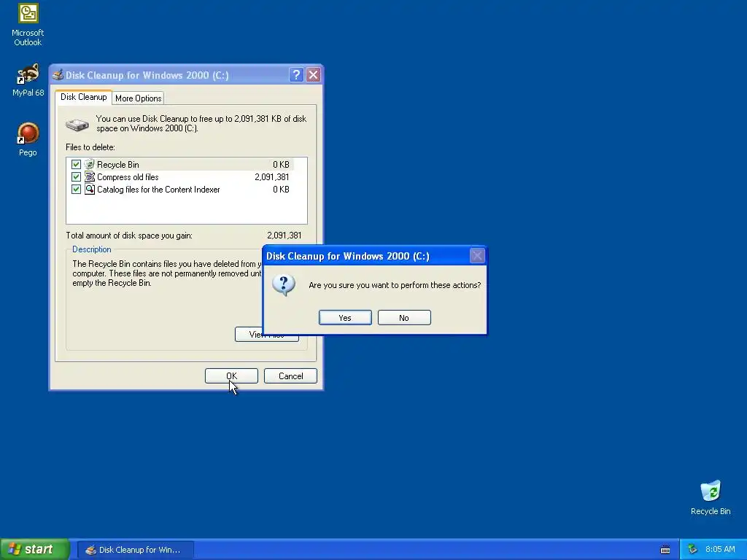The height and width of the screenshot is (560, 747).
Task: Click the Disk Cleanup taskbar button
Action: click(135, 550)
